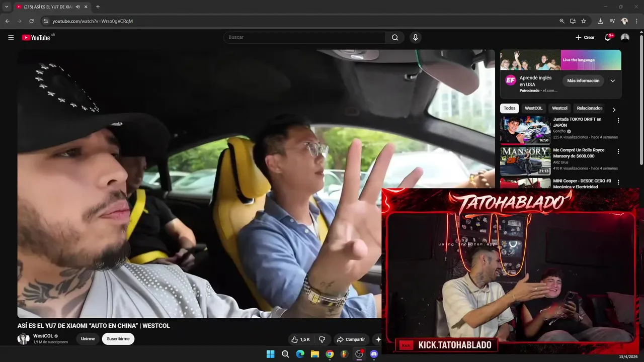The height and width of the screenshot is (362, 644).
Task: Open the YouTube notifications bell
Action: click(x=608, y=37)
